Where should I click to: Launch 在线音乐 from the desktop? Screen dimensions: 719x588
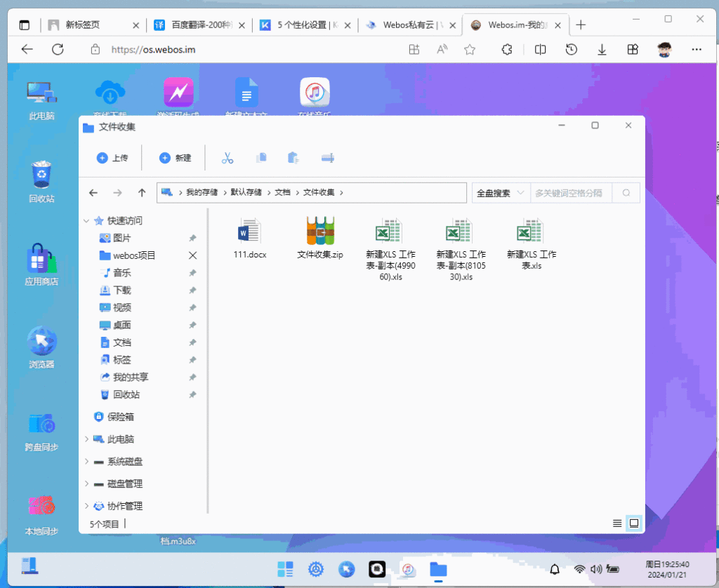coord(315,91)
